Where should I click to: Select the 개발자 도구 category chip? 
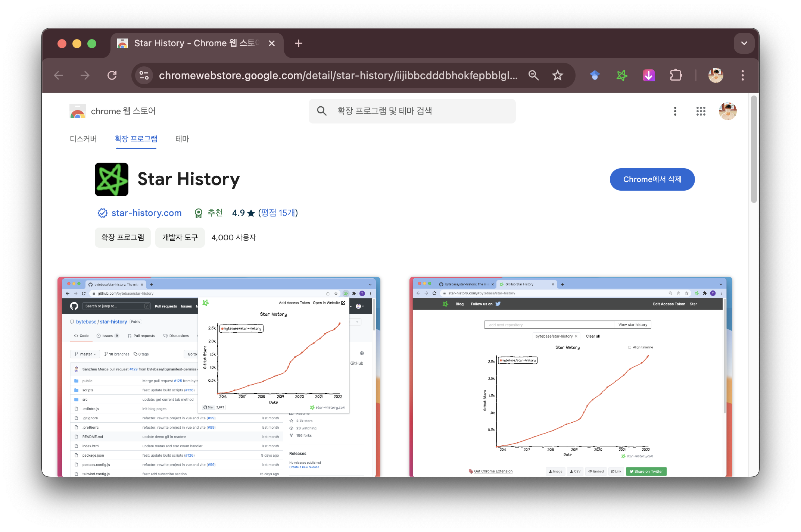pos(180,238)
